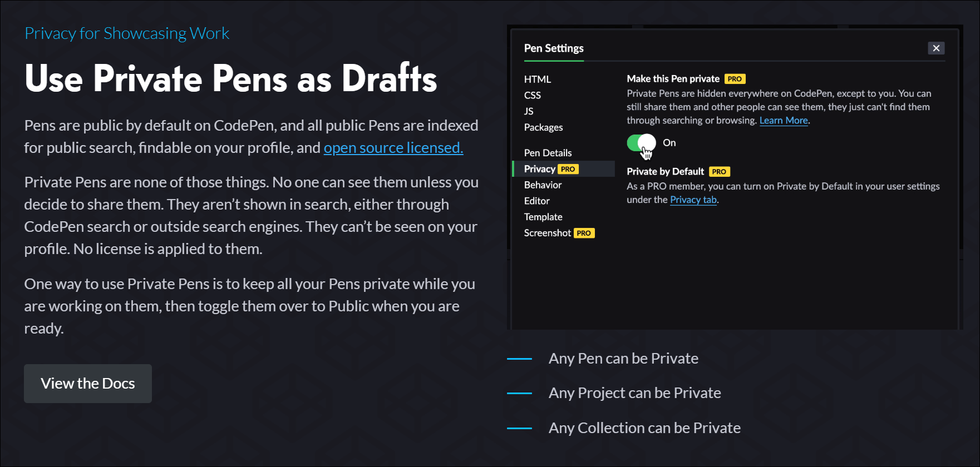Click the View the Docs button
Viewport: 980px width, 467px height.
coord(88,384)
